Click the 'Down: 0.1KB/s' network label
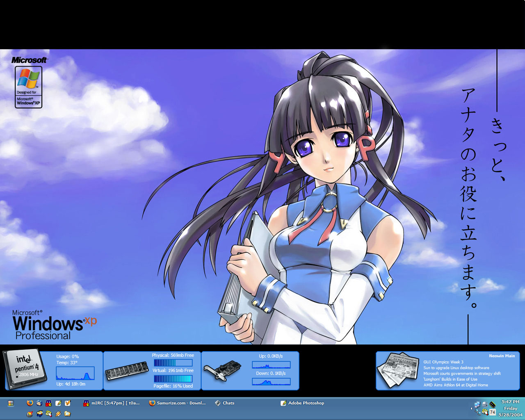 [271, 373]
